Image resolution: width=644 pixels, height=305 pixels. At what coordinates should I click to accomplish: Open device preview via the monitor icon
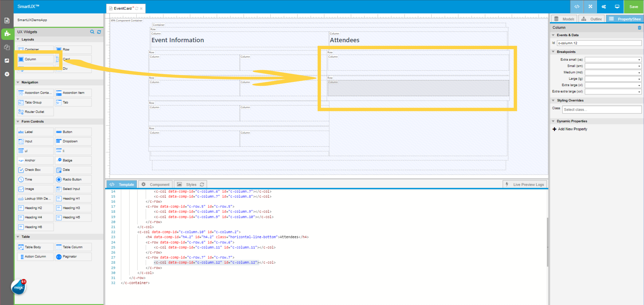(617, 7)
